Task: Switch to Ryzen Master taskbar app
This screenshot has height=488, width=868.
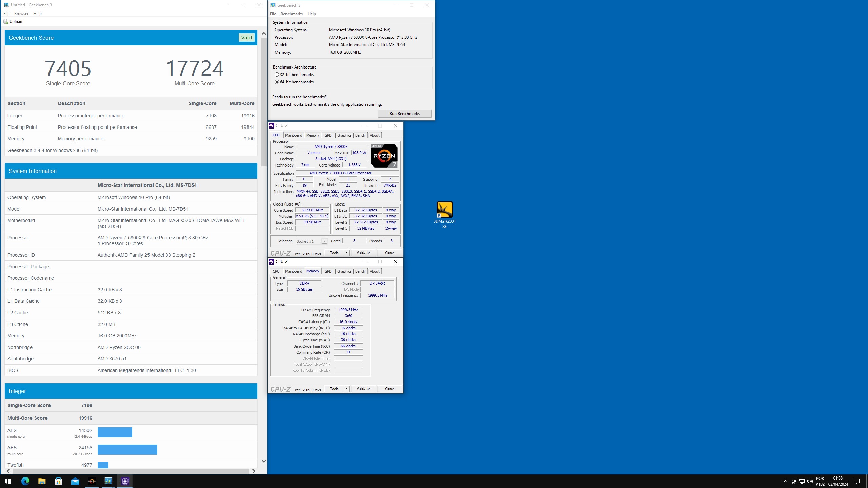Action: 92,481
